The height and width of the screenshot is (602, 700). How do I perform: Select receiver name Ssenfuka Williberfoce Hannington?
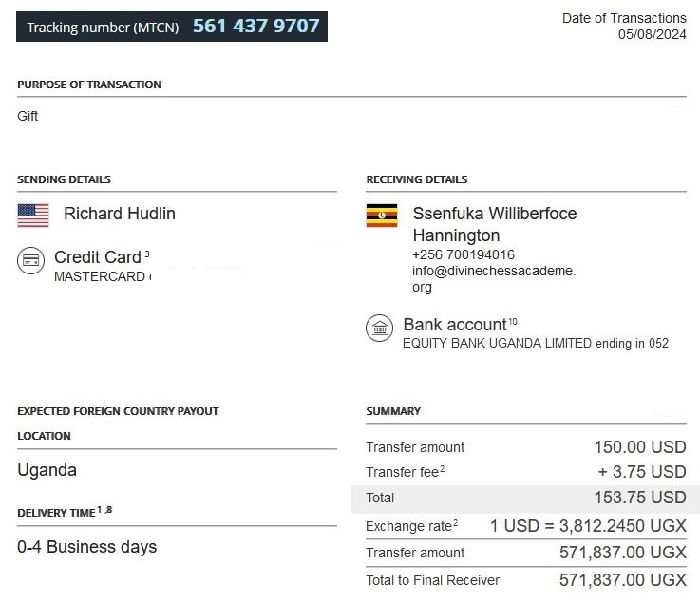(x=494, y=224)
